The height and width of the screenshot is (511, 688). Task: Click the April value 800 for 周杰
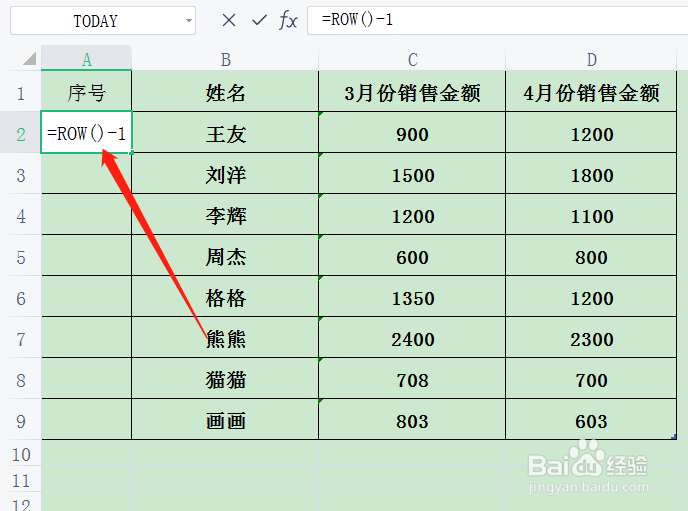(x=591, y=257)
